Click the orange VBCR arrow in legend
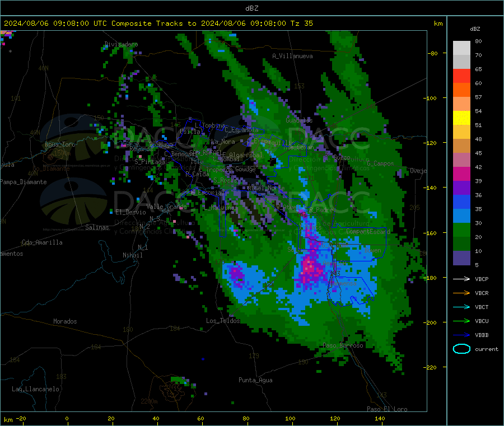The width and height of the screenshot is (504, 426). coord(461,293)
